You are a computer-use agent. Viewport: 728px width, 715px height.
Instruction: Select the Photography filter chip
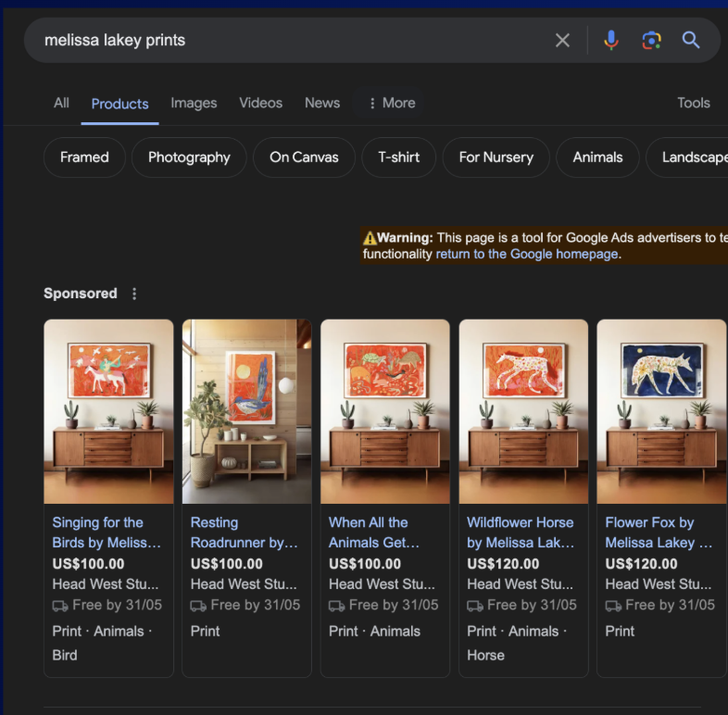(x=189, y=157)
